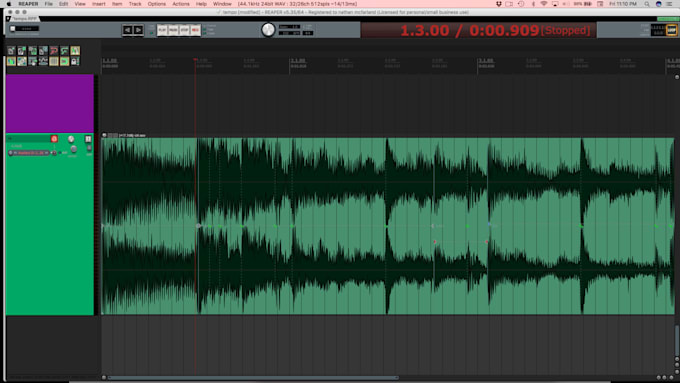Click the playrate knob in transport
This screenshot has width=680, height=383.
[x=268, y=29]
